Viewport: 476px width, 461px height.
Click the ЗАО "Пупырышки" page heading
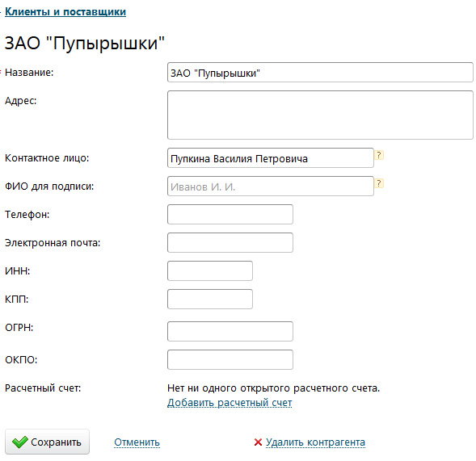tap(85, 43)
